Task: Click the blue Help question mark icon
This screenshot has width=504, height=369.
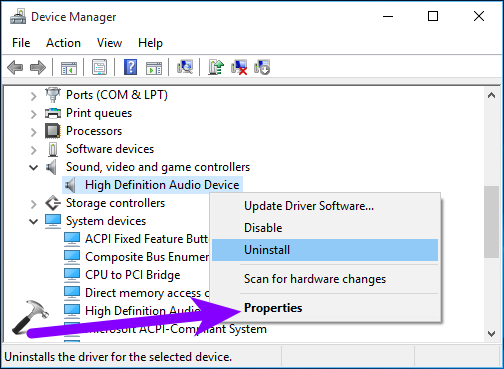Action: pyautogui.click(x=130, y=67)
